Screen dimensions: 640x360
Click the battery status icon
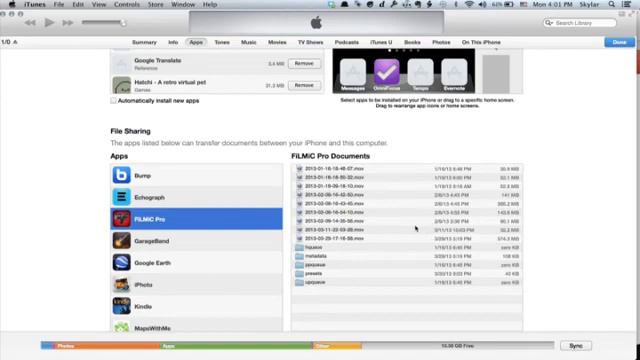[509, 4]
